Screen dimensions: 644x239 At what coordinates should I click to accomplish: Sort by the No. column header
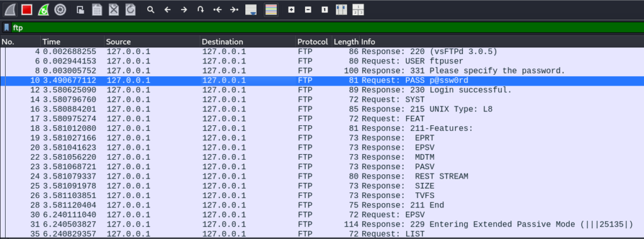click(21, 42)
